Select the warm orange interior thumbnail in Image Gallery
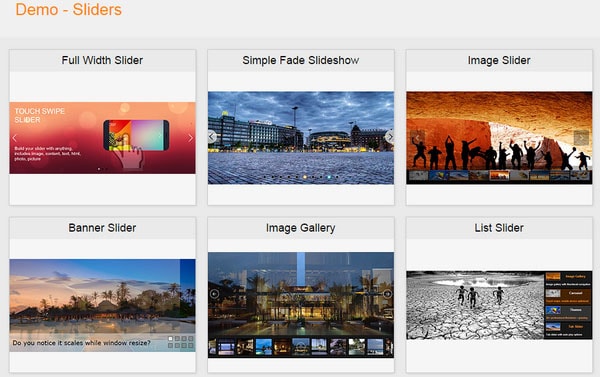This screenshot has height=377, width=600. pos(282,347)
